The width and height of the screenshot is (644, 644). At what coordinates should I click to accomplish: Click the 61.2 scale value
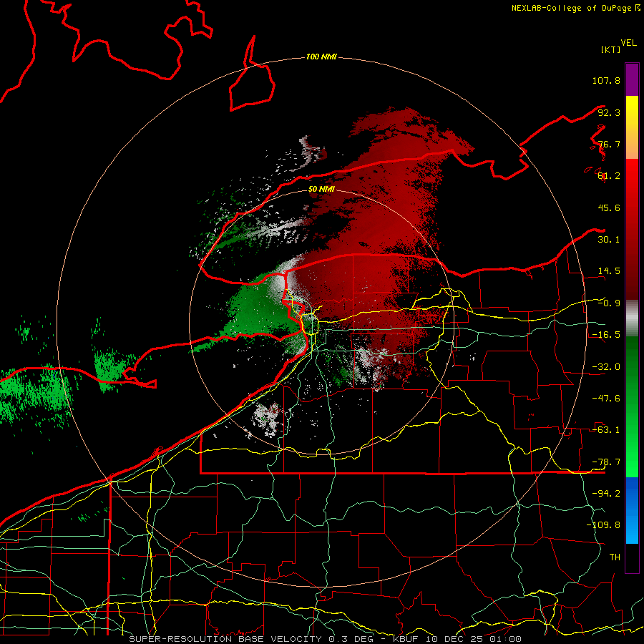point(609,176)
